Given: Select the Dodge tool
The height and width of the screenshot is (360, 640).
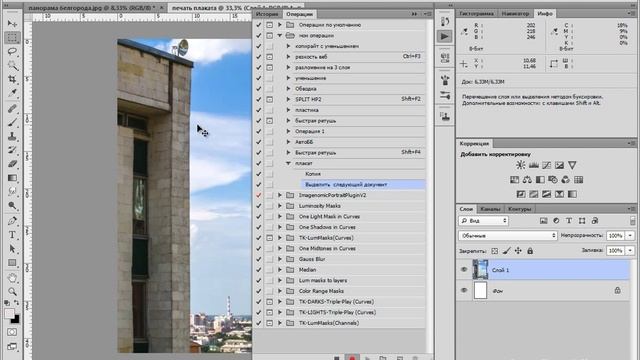Looking at the screenshot, I should (x=12, y=206).
